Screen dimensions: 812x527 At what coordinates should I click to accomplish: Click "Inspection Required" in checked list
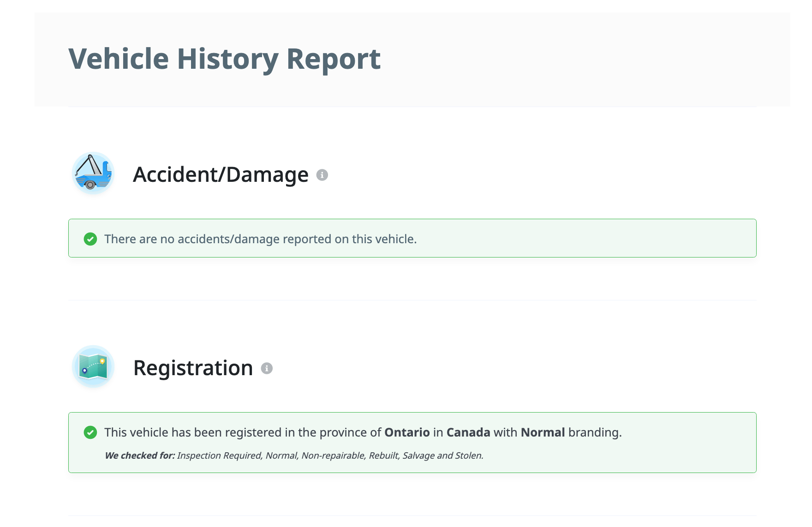click(220, 455)
